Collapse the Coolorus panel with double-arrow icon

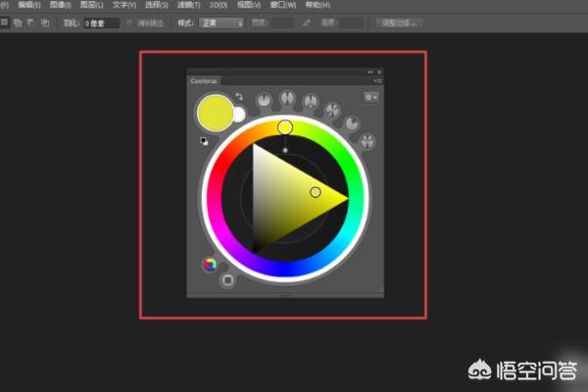370,72
